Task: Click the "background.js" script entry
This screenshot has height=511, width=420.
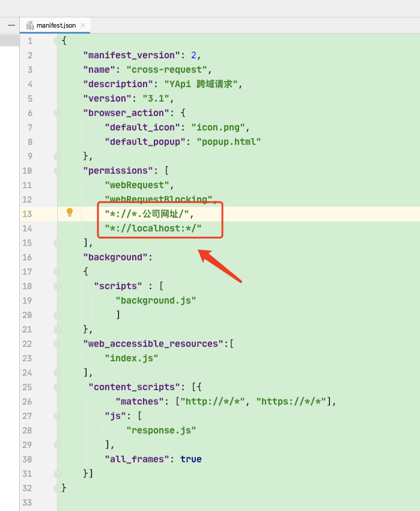Action: (156, 301)
